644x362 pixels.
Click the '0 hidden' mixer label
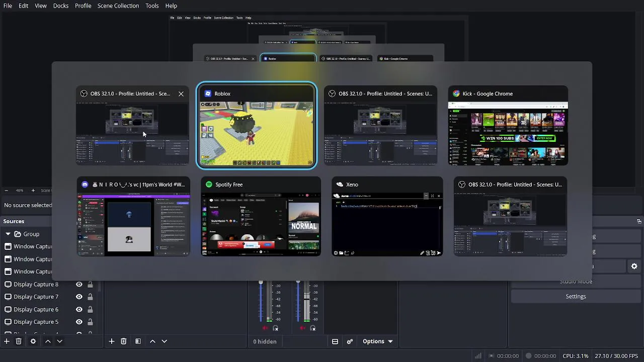coord(265,341)
